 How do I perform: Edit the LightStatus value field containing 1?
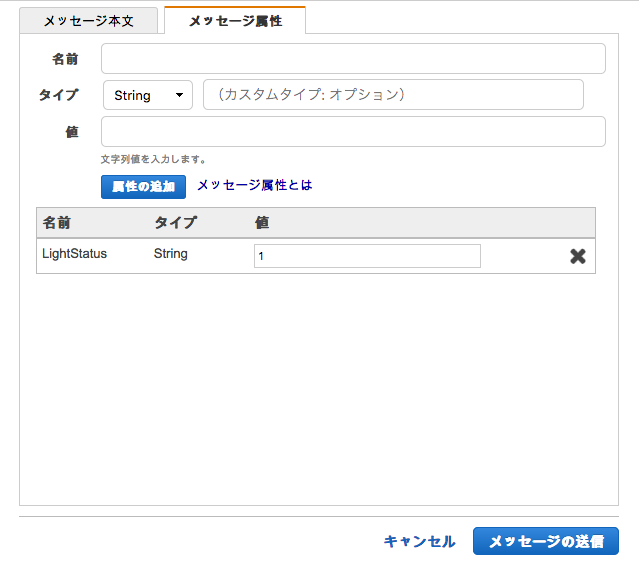[367, 256]
